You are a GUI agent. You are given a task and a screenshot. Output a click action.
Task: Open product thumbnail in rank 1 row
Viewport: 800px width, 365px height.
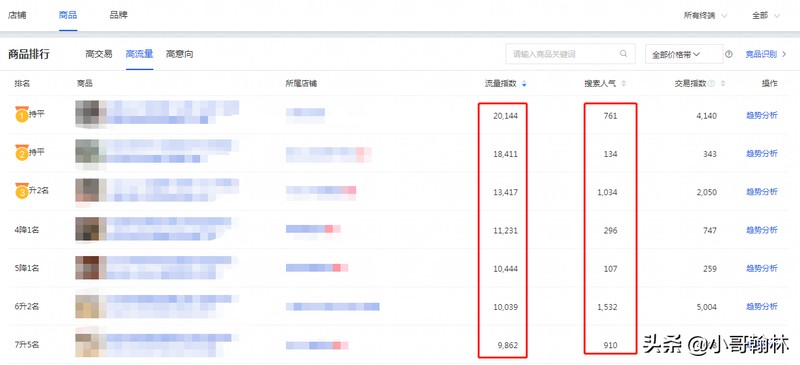click(91, 114)
